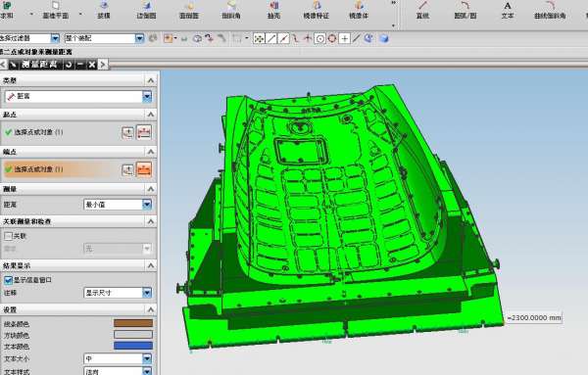This screenshot has width=588, height=375.
Task: Select the 镜像体 mirror body tool
Action: tap(359, 10)
